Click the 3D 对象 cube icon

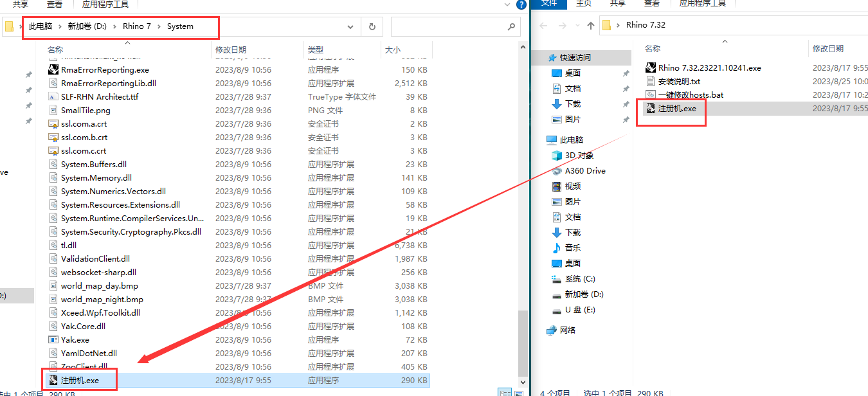pyautogui.click(x=557, y=155)
